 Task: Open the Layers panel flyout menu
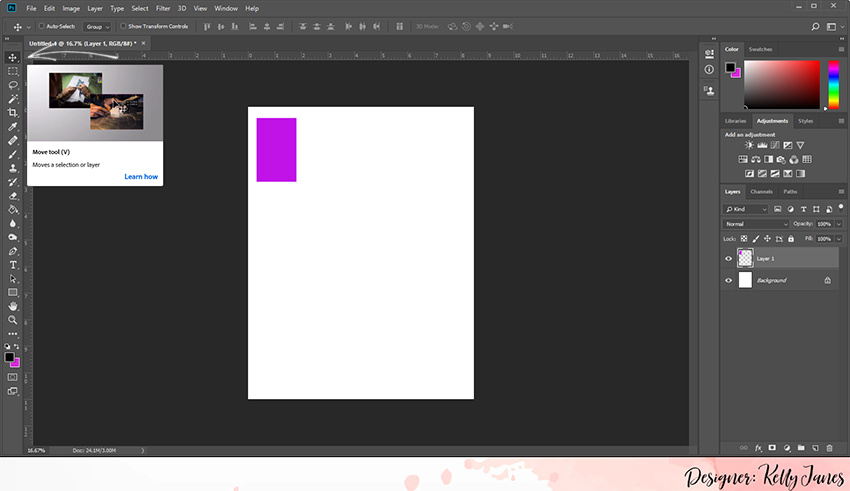click(x=841, y=191)
